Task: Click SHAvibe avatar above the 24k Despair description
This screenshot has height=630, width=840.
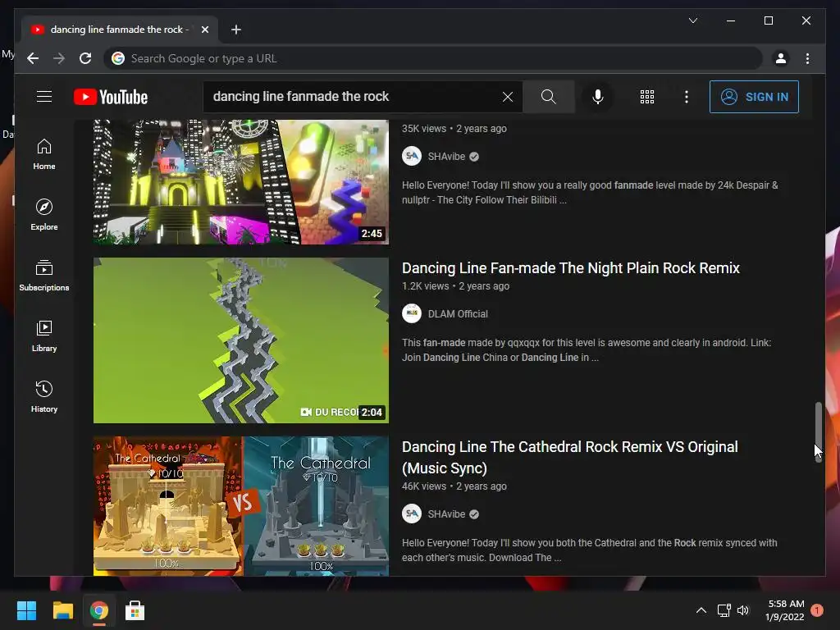Action: [412, 157]
